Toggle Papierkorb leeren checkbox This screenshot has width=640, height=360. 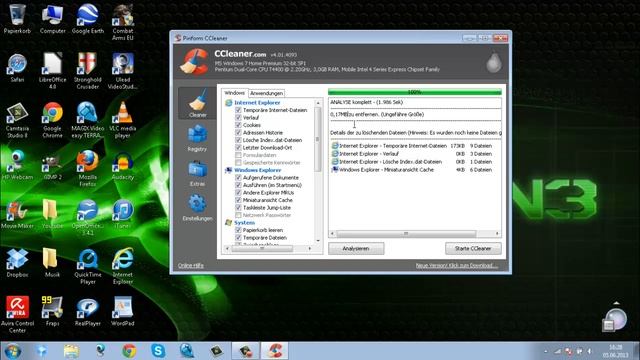click(238, 230)
